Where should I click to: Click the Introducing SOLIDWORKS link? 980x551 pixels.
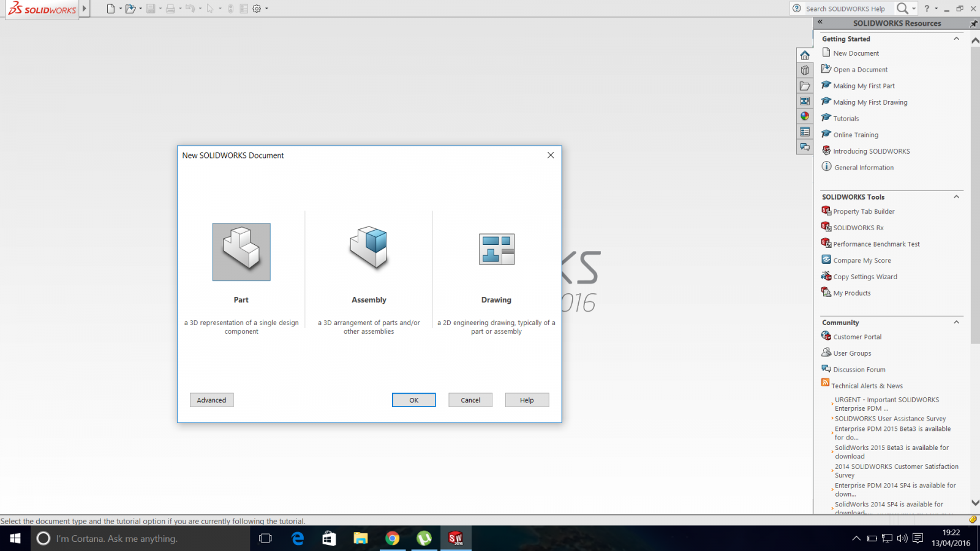pyautogui.click(x=872, y=151)
